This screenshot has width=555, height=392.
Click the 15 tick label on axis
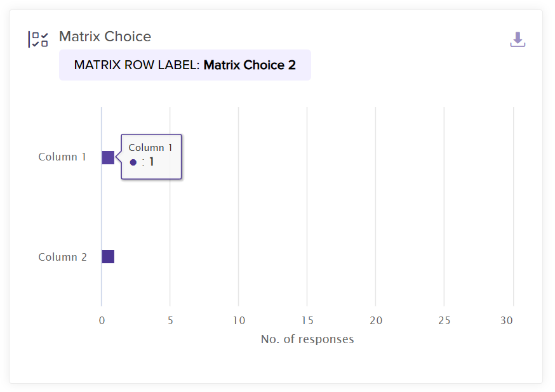pos(307,321)
